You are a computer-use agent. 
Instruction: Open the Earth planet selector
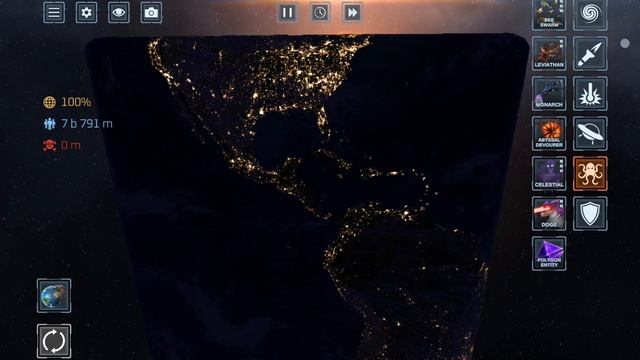(x=54, y=296)
